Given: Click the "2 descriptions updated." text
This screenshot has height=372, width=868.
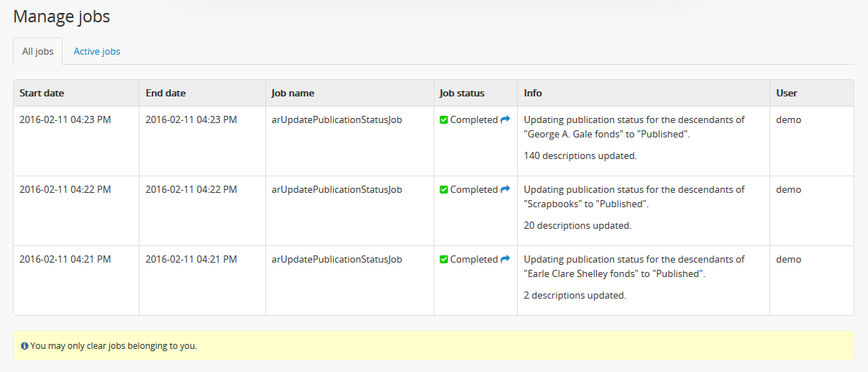Looking at the screenshot, I should point(575,295).
